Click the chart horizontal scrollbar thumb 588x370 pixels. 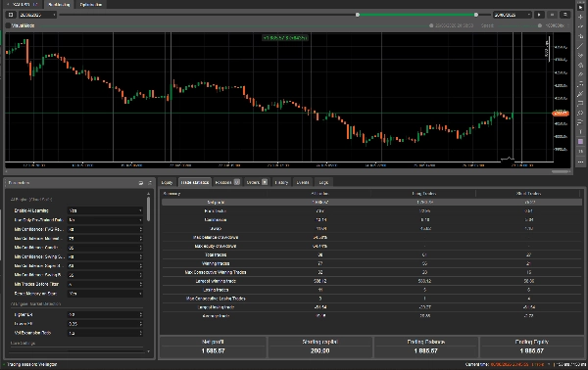pyautogui.click(x=561, y=171)
